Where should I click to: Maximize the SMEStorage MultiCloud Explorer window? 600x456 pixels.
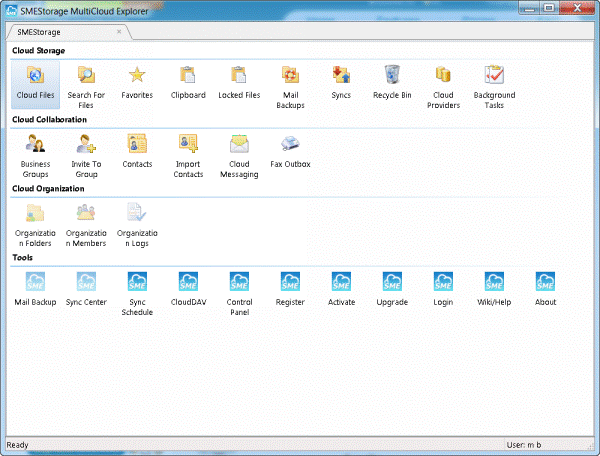click(x=549, y=8)
